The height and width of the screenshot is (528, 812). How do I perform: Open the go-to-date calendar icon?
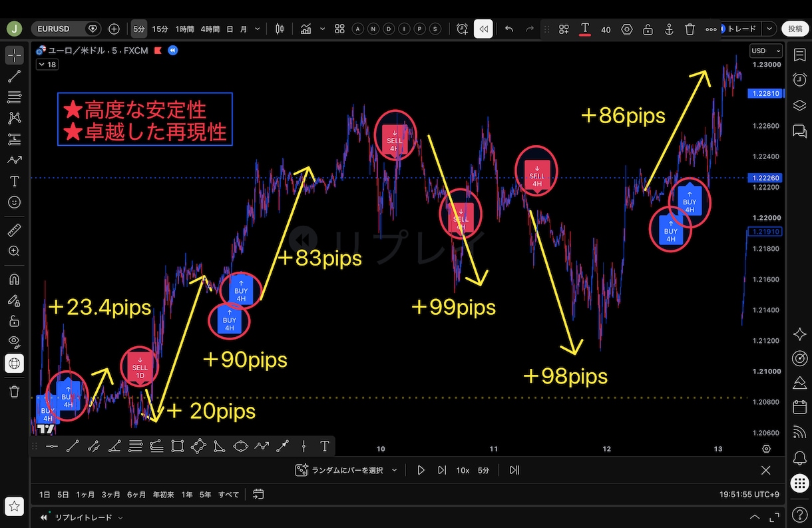258,494
